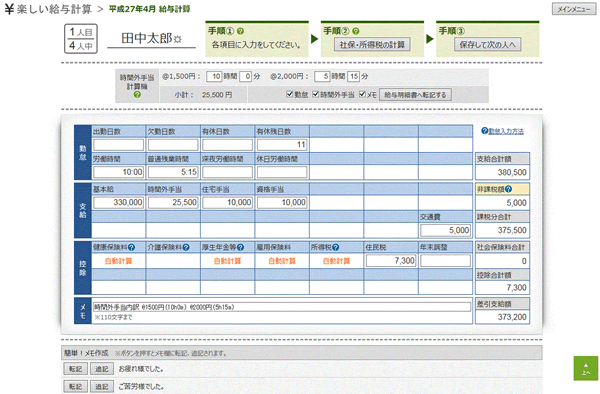Open the 勤怠入力方法 link

[x=505, y=131]
